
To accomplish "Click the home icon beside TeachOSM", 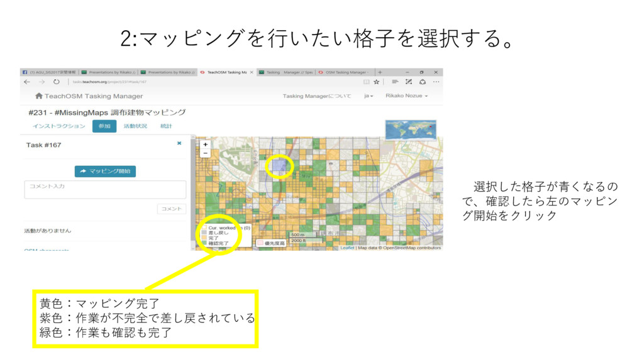I will coord(38,96).
